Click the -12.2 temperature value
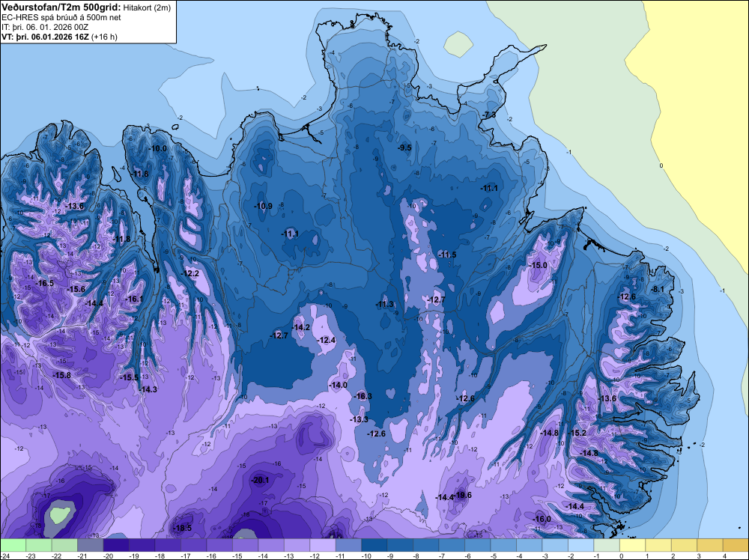The image size is (749, 560). point(190,273)
